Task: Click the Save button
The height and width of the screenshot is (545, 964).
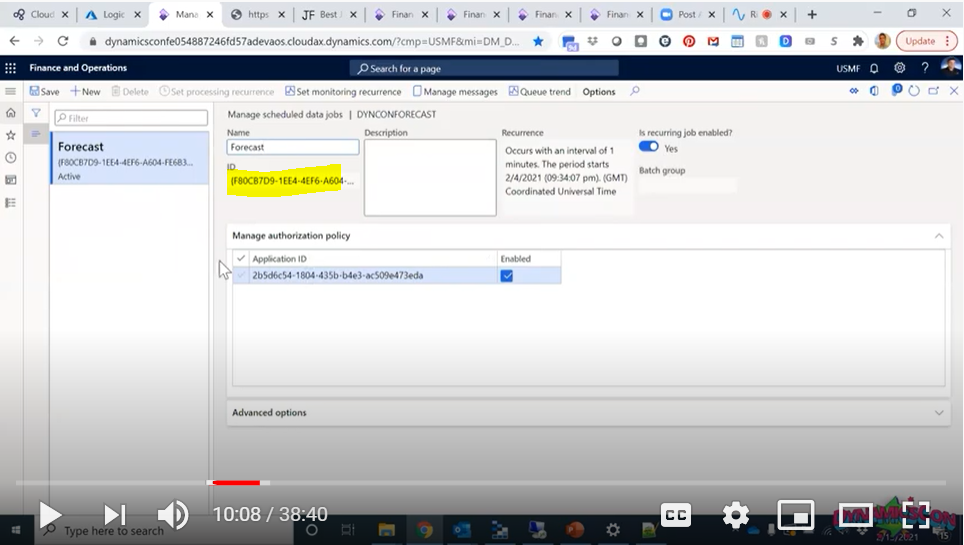Action: point(44,92)
